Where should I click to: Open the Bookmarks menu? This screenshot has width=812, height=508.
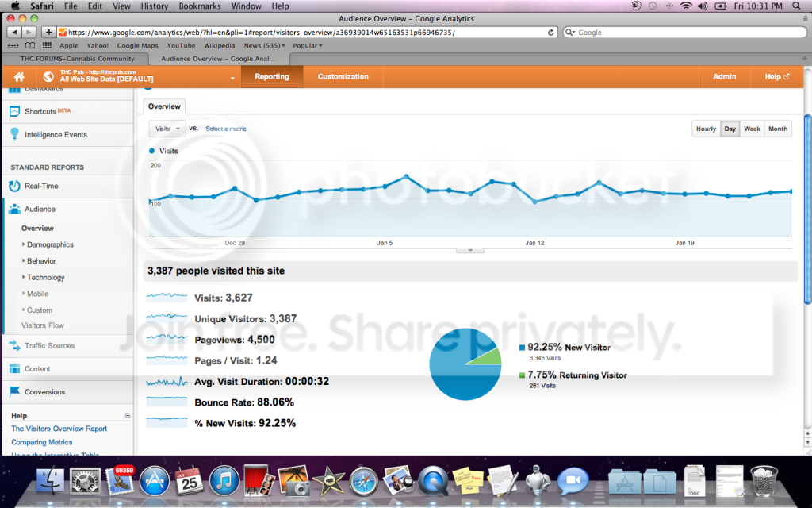point(200,6)
